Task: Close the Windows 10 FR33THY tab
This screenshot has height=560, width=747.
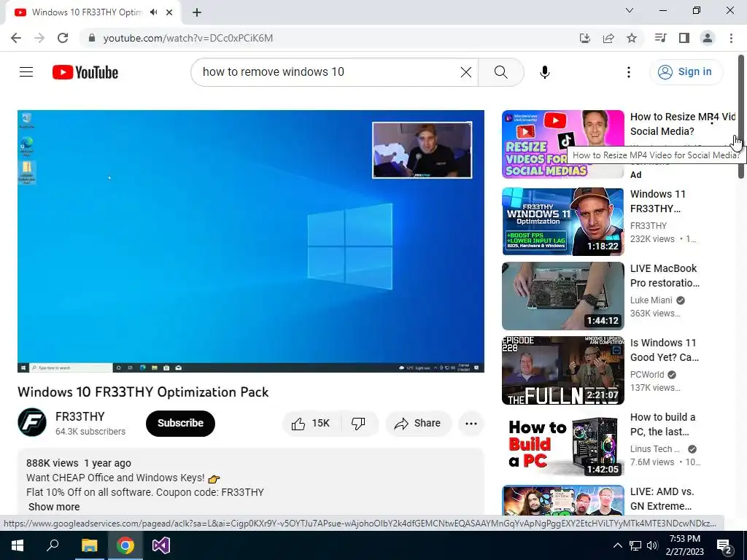Action: (x=169, y=12)
